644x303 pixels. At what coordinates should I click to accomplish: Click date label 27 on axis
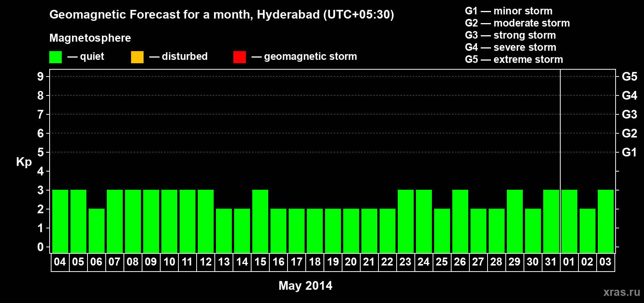coord(478,262)
